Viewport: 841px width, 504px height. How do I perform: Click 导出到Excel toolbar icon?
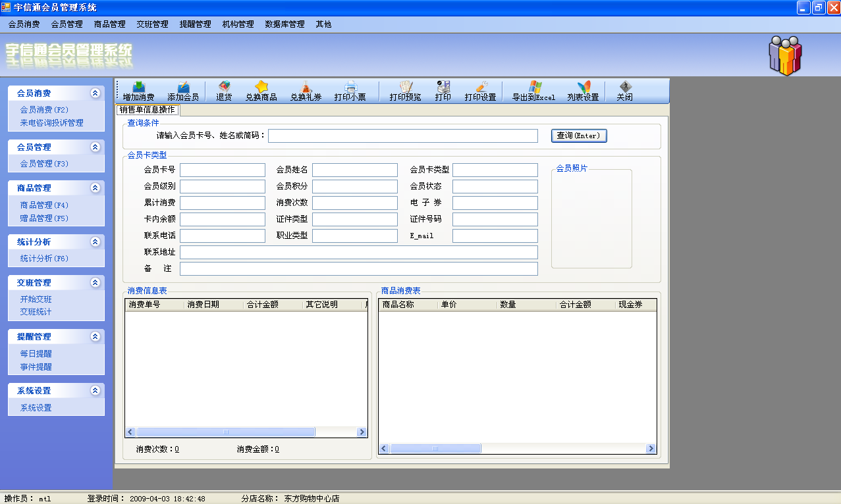[534, 88]
